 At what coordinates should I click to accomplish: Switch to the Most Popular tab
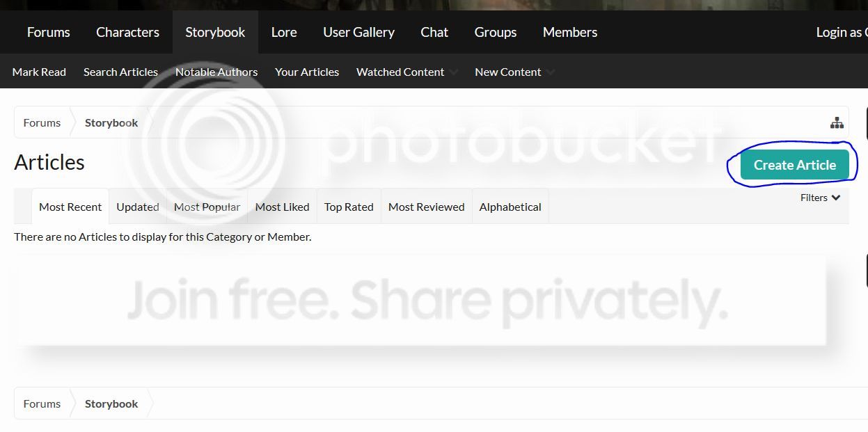pos(207,207)
